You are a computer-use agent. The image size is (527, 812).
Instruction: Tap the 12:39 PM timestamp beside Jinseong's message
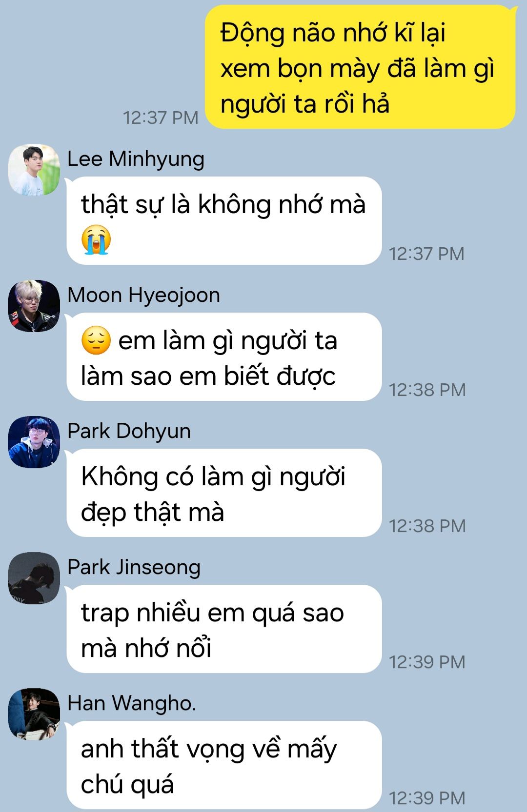point(427,662)
